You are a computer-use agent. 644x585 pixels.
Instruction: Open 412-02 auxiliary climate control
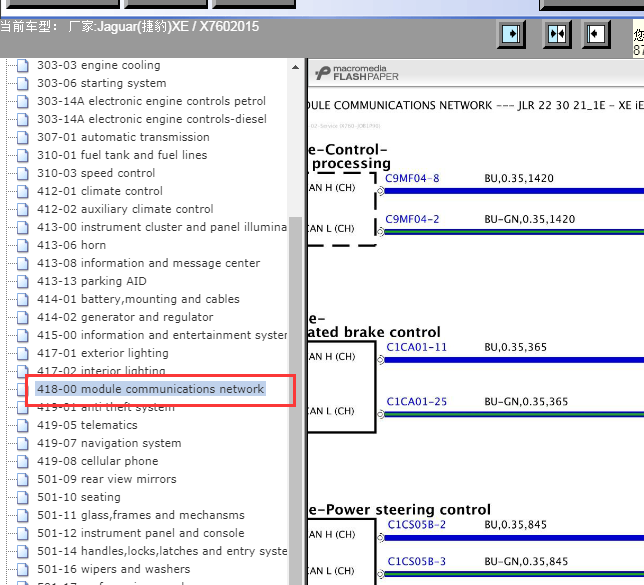(x=125, y=209)
